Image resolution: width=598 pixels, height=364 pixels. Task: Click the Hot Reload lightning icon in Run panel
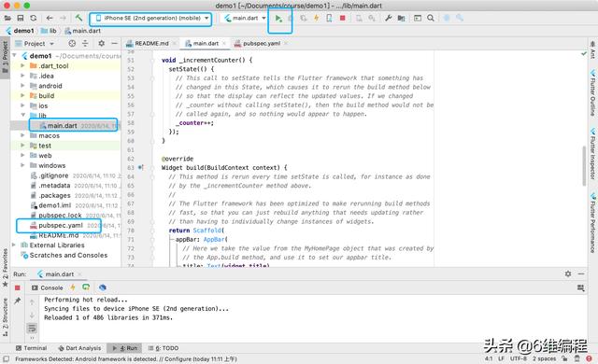pyautogui.click(x=73, y=287)
